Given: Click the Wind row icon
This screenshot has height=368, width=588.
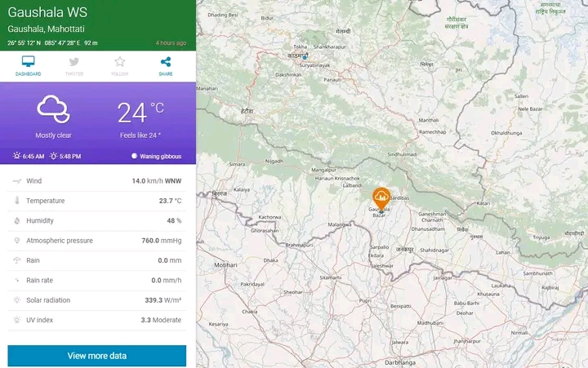Looking at the screenshot, I should click(16, 181).
